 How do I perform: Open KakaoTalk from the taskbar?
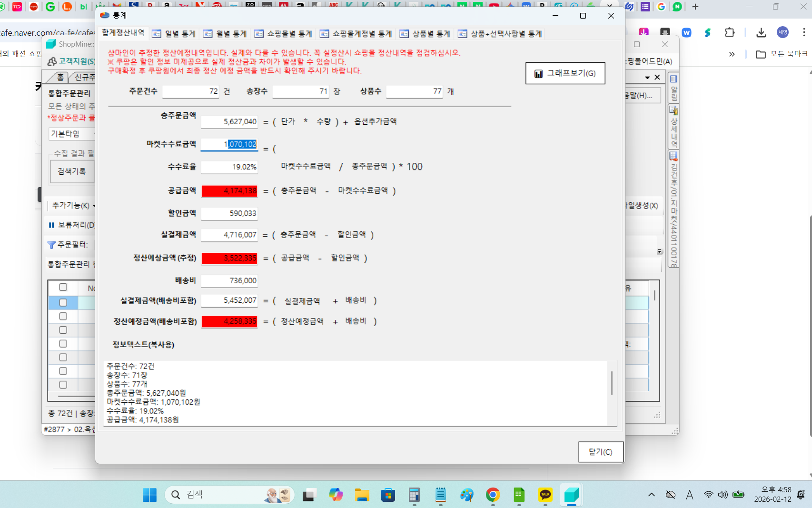point(545,495)
